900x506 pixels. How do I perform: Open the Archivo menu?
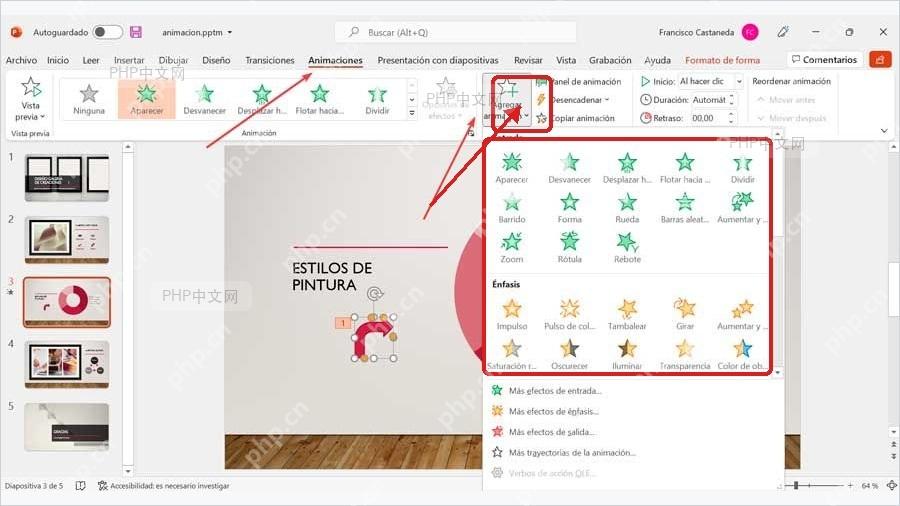[21, 60]
